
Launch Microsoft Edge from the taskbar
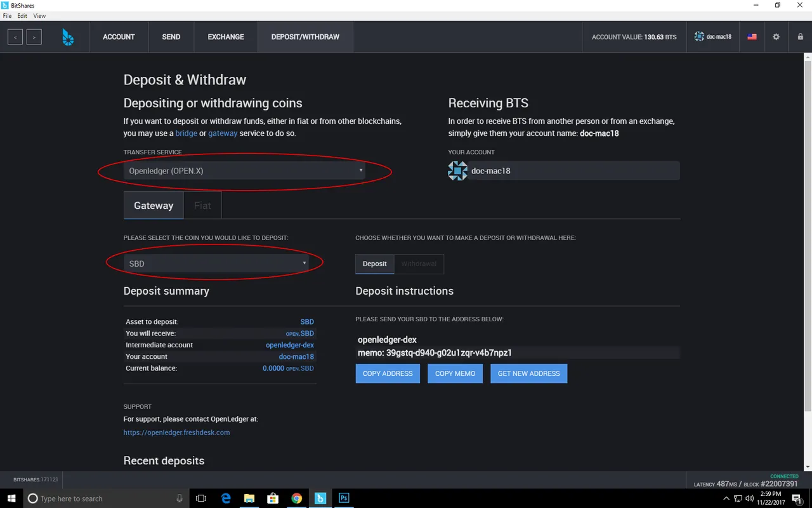[x=226, y=498]
